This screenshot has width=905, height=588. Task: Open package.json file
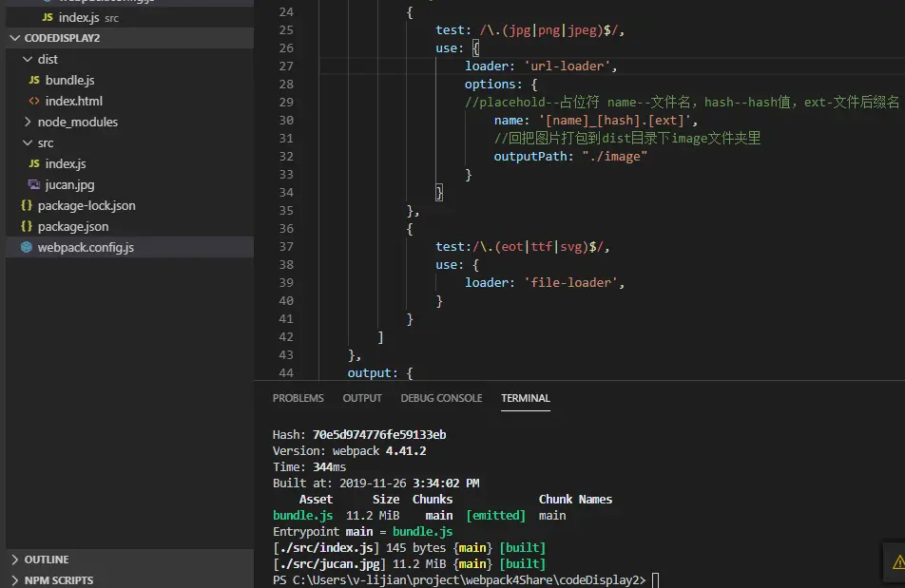coord(72,226)
